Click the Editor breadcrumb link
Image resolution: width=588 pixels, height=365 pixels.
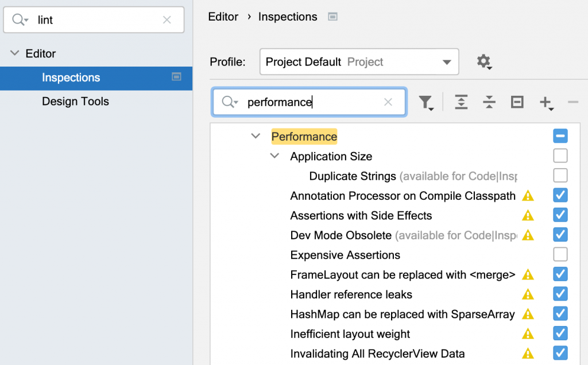pyautogui.click(x=223, y=17)
